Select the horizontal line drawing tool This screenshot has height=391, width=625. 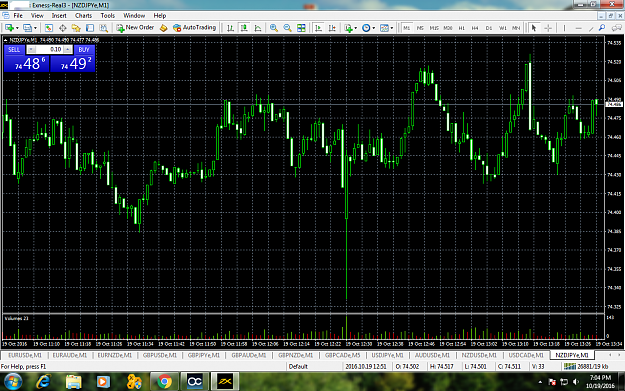(578, 28)
